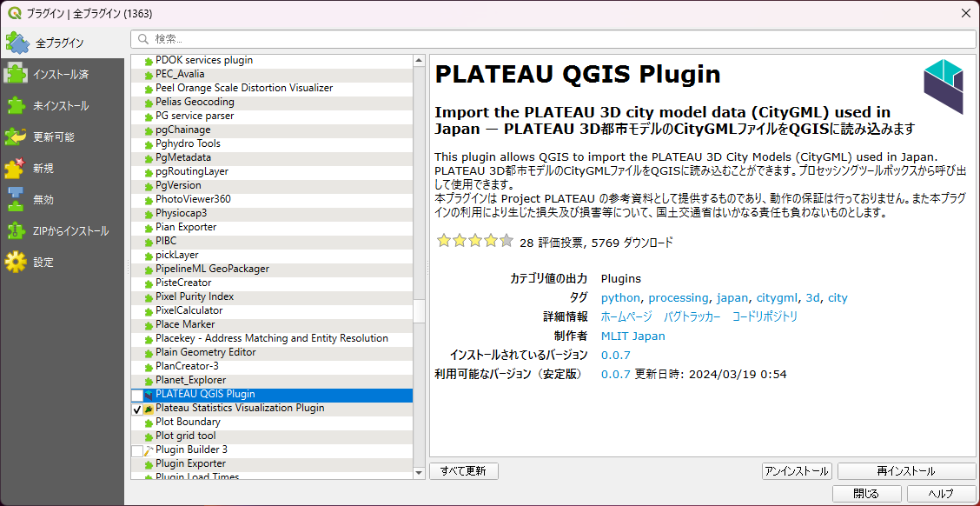Viewport: 980px width, 506px height.
Task: Uncheck Plateau Statistics Visualization Plugin checkbox
Action: (x=137, y=409)
